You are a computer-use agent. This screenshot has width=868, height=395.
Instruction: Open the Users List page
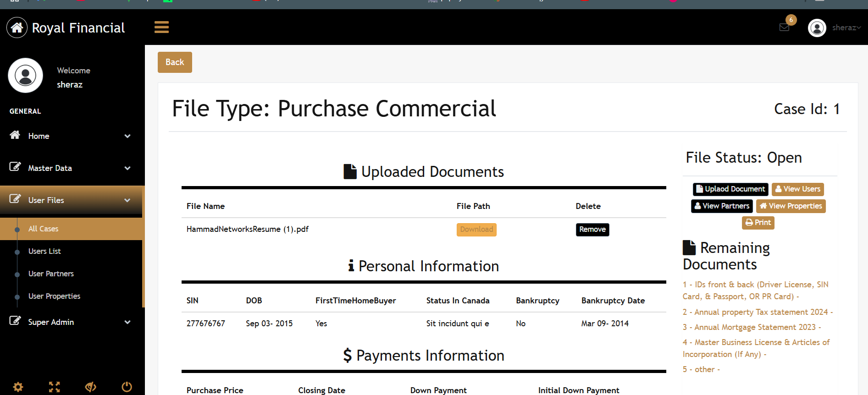click(44, 251)
